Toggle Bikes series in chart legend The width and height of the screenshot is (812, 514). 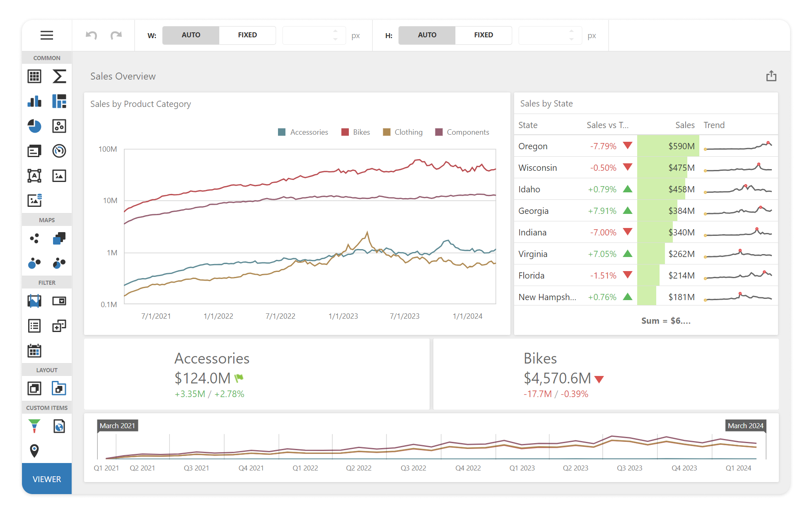pos(355,132)
